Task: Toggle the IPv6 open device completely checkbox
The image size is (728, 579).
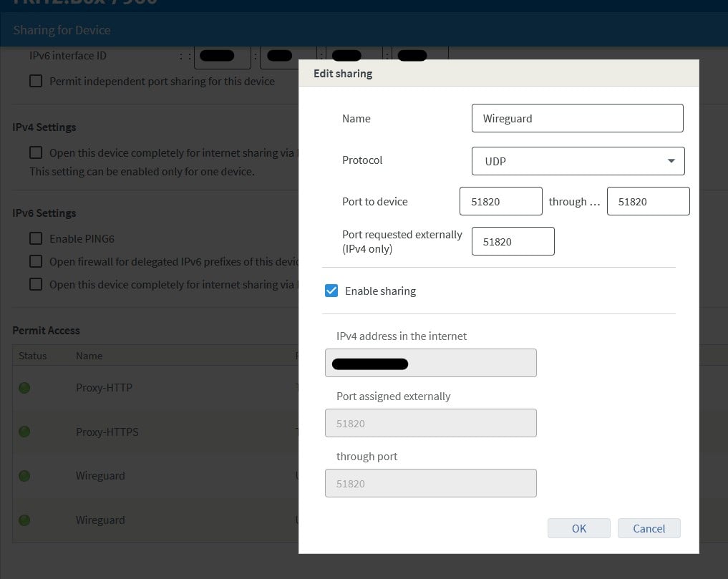Action: pos(36,284)
